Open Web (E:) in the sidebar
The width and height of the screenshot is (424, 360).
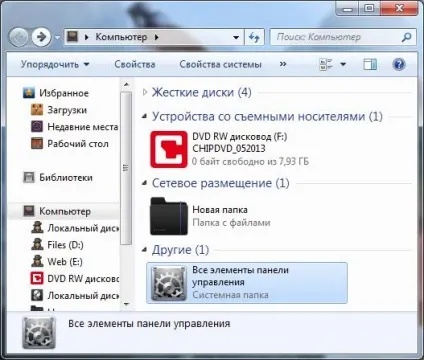point(65,262)
